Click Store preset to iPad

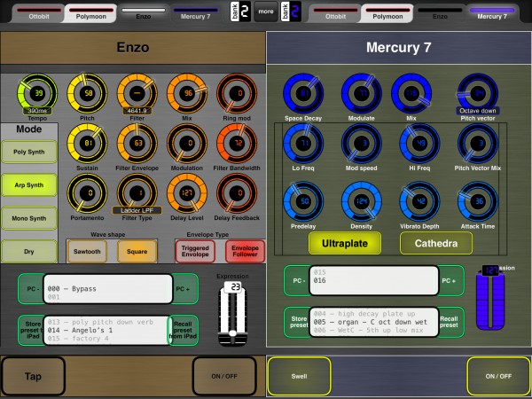click(x=31, y=330)
